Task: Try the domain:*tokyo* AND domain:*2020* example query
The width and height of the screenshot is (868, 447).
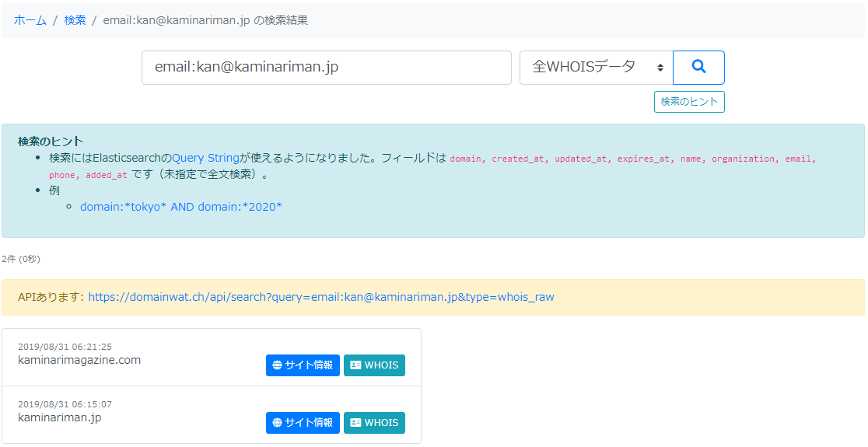Action: [x=180, y=207]
